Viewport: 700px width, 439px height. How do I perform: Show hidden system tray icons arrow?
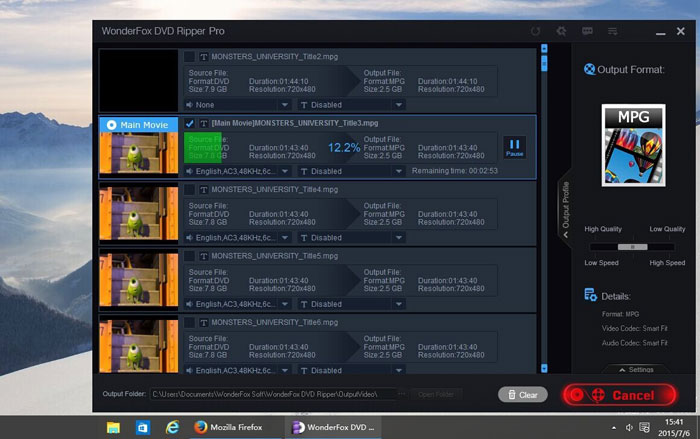pos(614,428)
